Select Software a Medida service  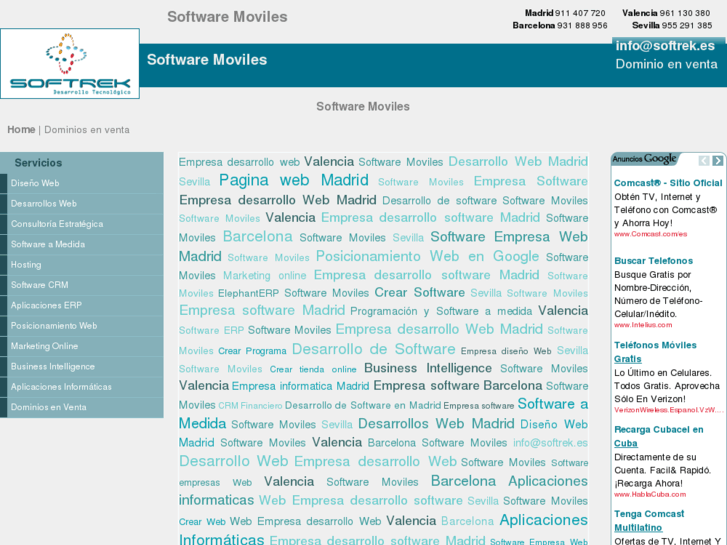[x=85, y=244]
